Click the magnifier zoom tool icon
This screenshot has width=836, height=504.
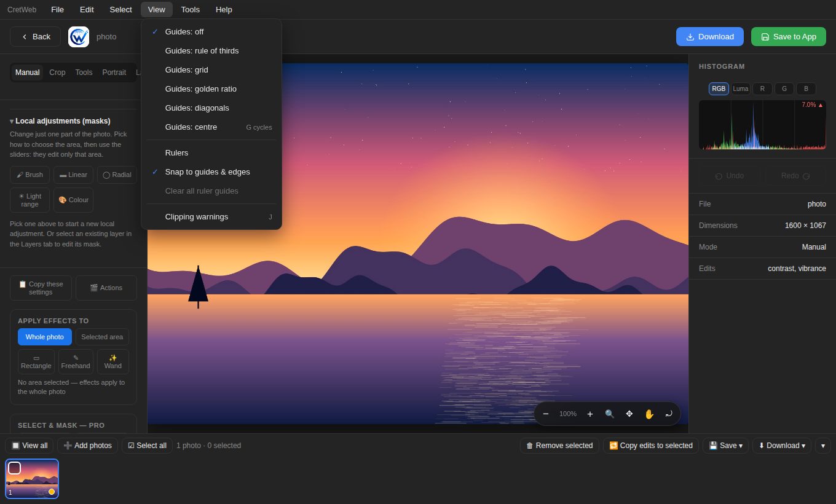(x=609, y=414)
